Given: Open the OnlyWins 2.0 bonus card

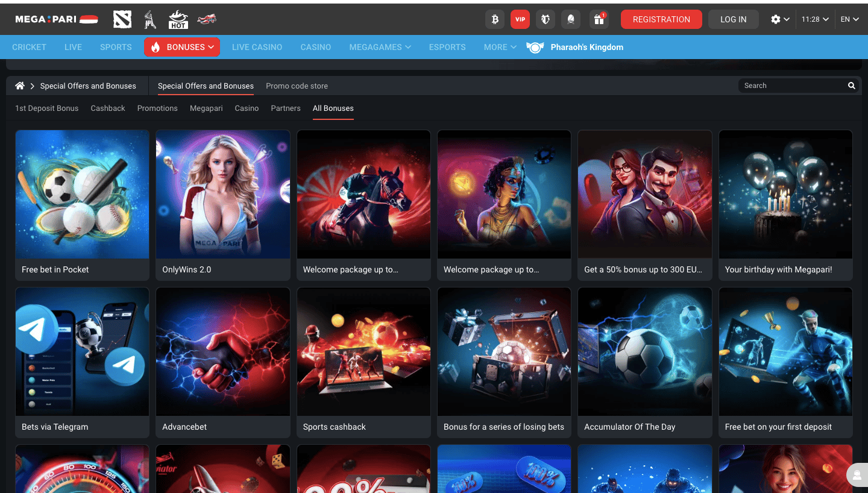Looking at the screenshot, I should pos(223,205).
